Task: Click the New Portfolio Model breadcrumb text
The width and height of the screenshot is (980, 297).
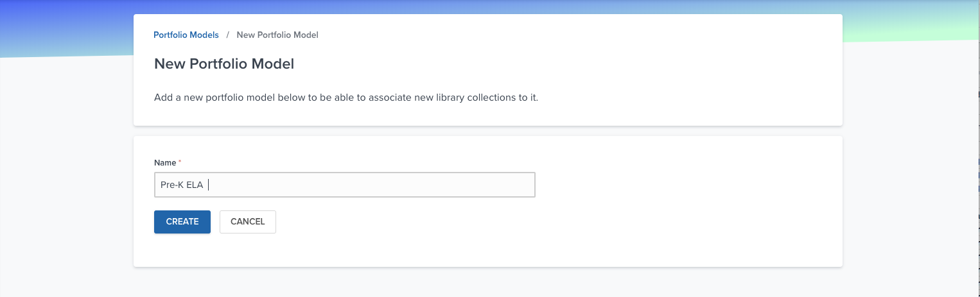Action: (x=277, y=35)
